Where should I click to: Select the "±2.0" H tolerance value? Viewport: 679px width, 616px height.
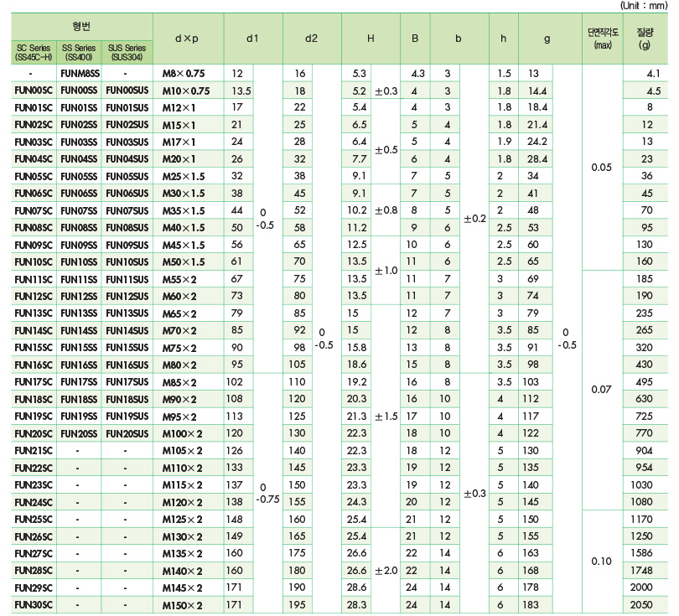coord(386,571)
